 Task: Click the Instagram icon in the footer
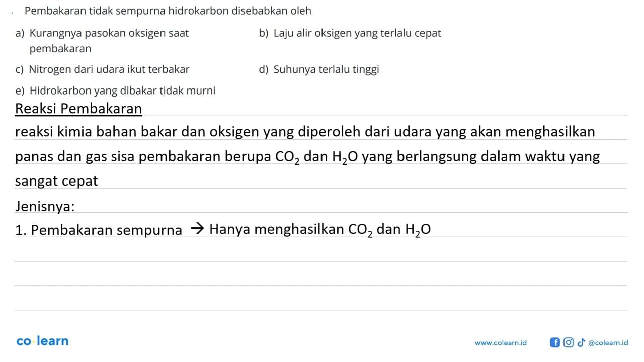tap(569, 342)
